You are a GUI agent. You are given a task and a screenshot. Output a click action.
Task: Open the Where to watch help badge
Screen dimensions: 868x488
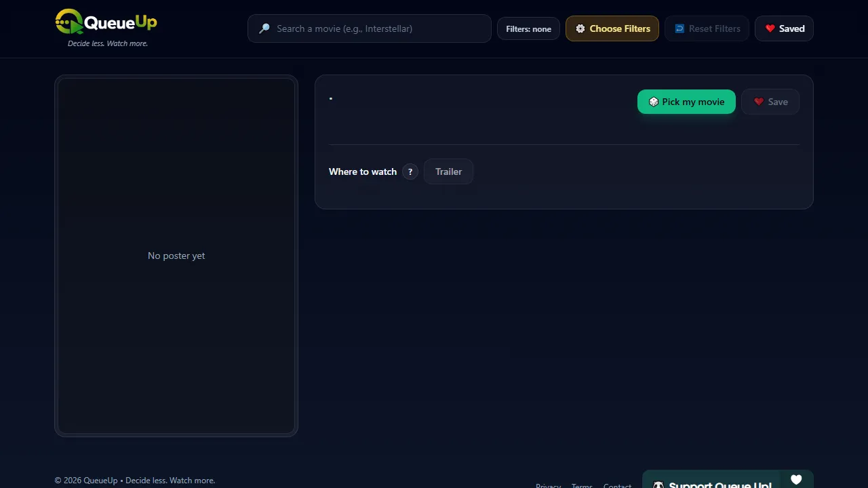coord(410,171)
